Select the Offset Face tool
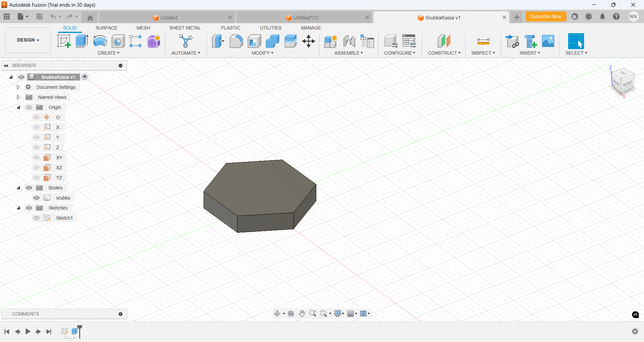 coord(290,41)
